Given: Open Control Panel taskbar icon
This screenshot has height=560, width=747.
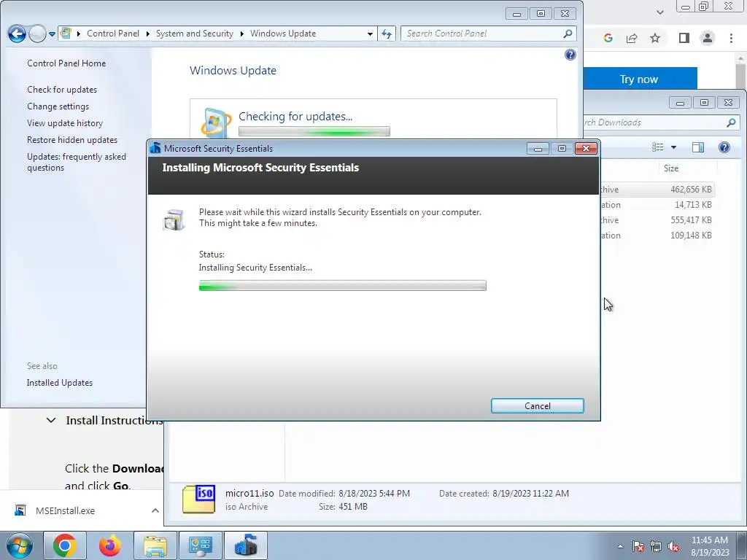Looking at the screenshot, I should click(201, 545).
